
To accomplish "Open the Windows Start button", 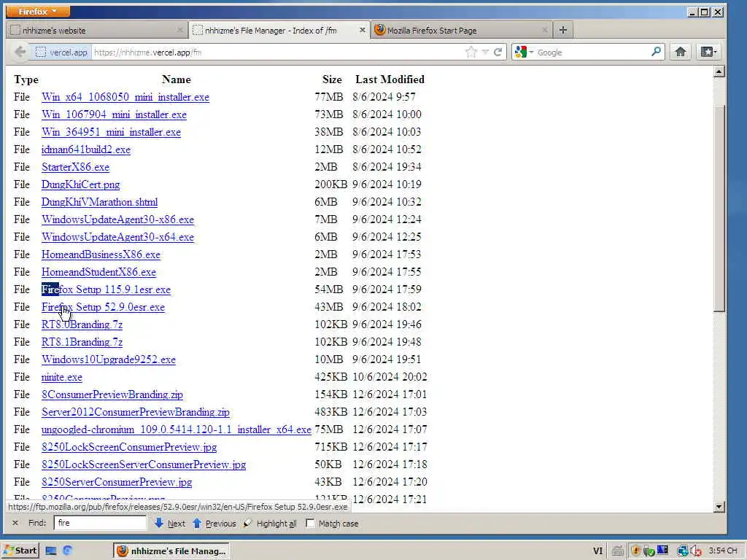I will 20,551.
